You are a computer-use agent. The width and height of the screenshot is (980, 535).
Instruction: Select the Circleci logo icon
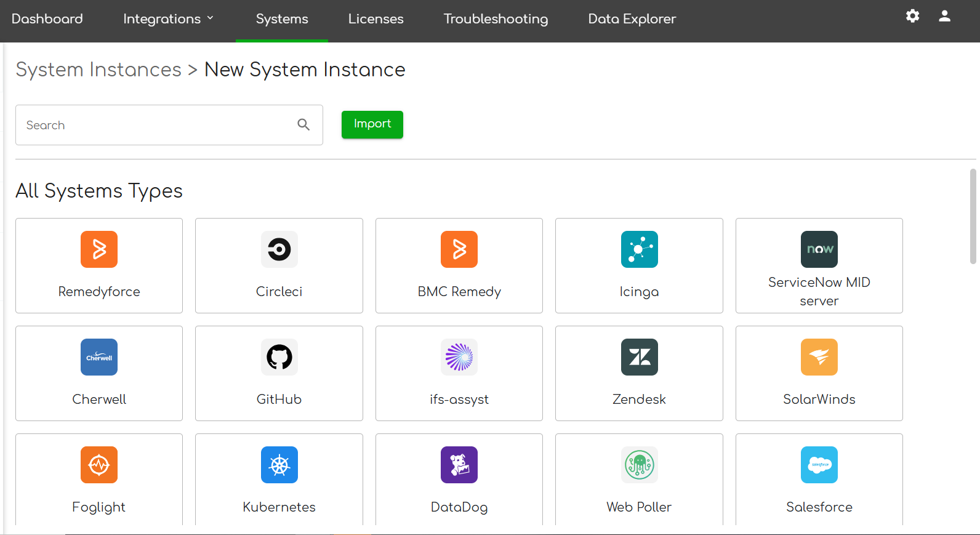pyautogui.click(x=279, y=249)
